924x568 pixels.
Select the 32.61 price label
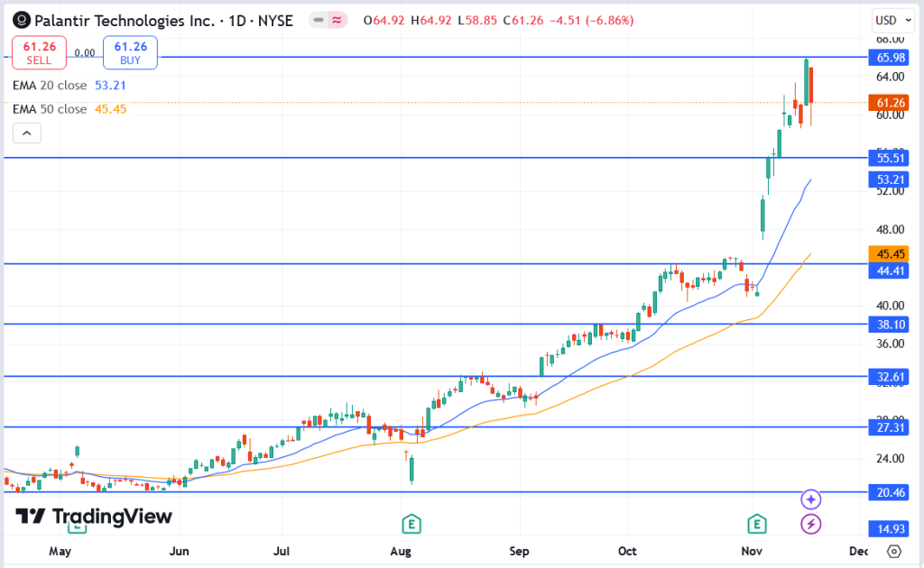[889, 377]
